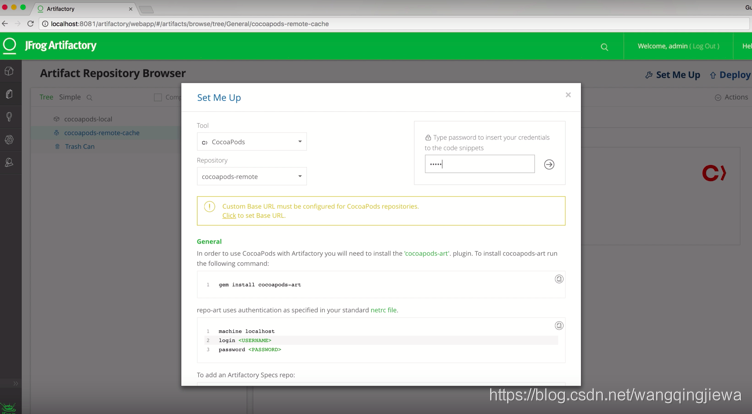This screenshot has height=414, width=752.
Task: Click the 'login <USERNAME>' code line
Action: coord(245,340)
